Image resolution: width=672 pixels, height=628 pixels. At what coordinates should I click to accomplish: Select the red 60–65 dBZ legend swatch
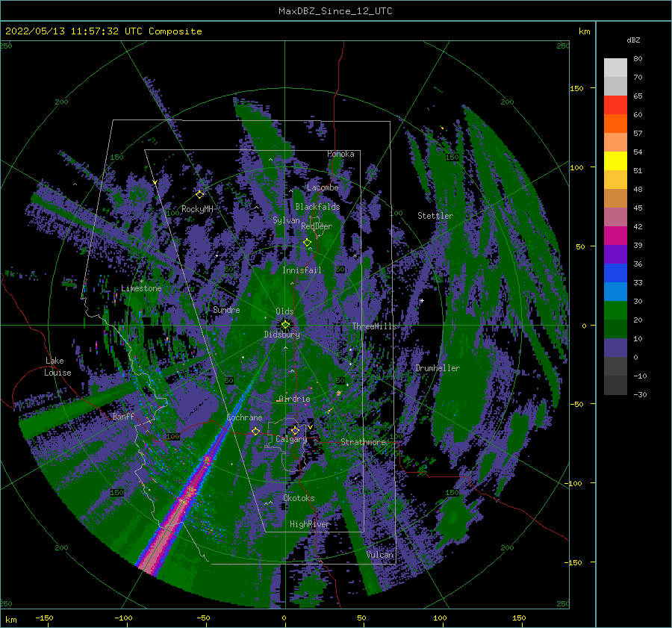point(615,105)
